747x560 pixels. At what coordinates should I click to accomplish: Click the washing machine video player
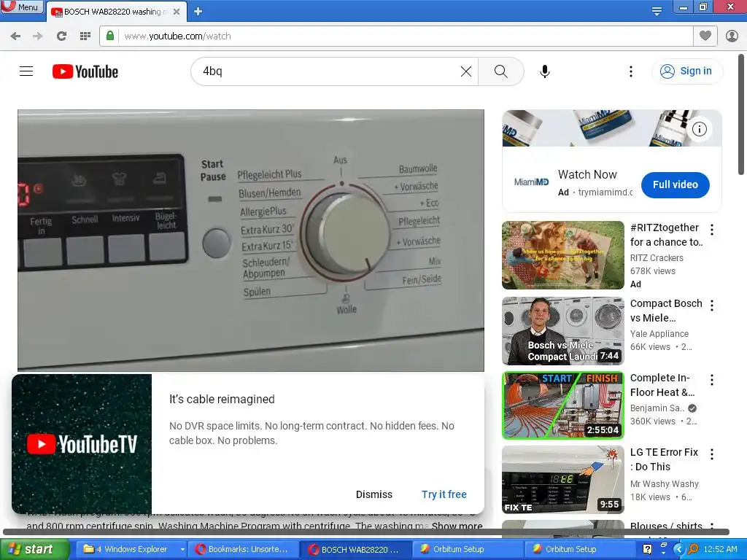(x=251, y=241)
